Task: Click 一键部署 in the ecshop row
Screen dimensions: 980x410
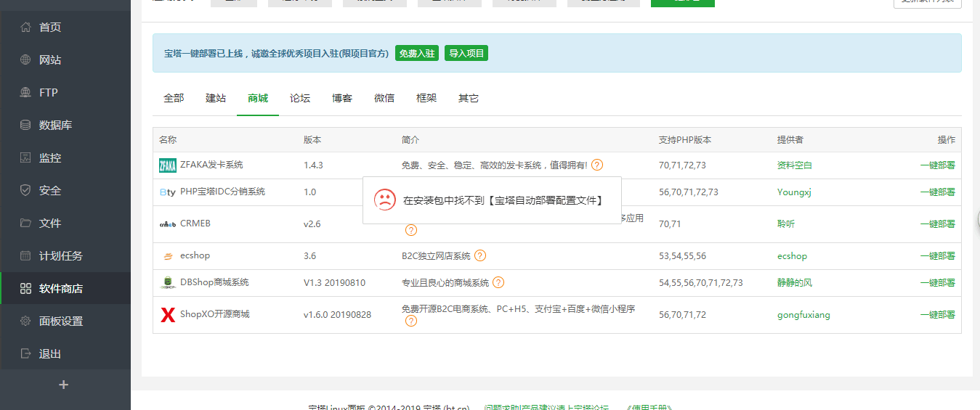Action: (x=937, y=256)
